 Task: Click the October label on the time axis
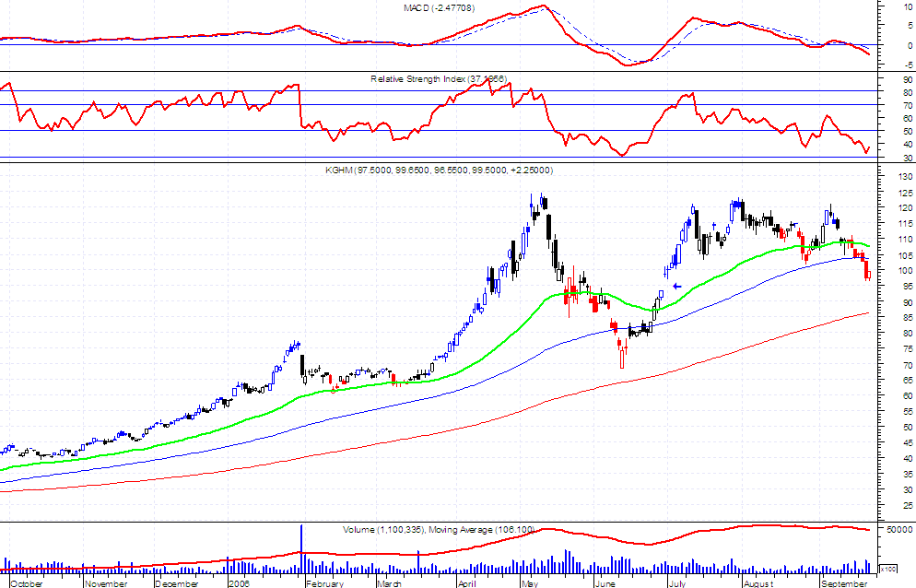[x=27, y=583]
